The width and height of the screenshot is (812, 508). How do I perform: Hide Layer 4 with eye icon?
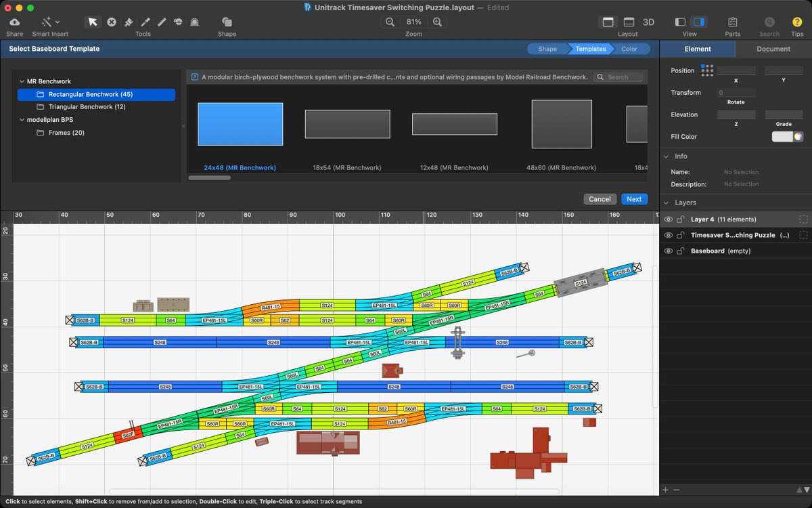(669, 219)
